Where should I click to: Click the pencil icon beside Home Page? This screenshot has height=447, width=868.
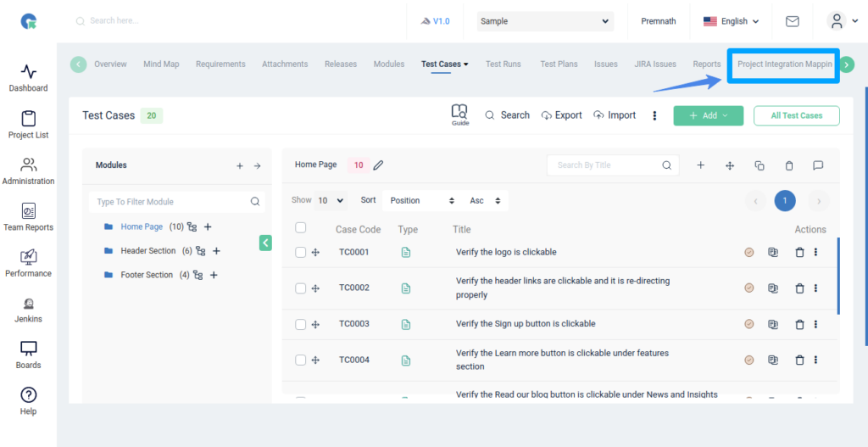379,165
